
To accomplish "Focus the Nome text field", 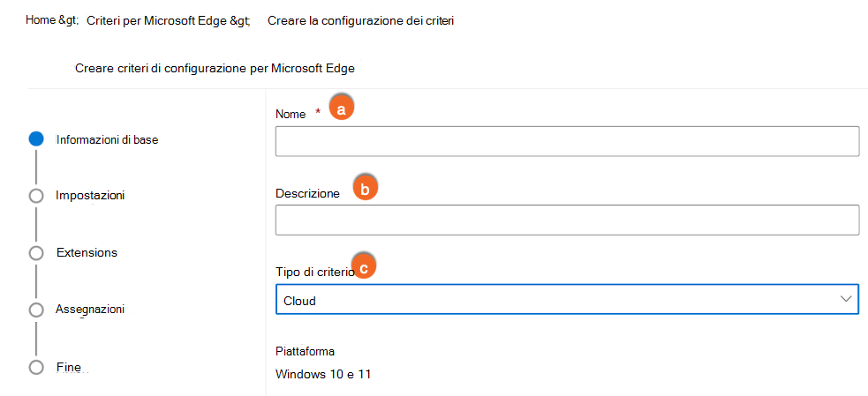I will click(567, 141).
